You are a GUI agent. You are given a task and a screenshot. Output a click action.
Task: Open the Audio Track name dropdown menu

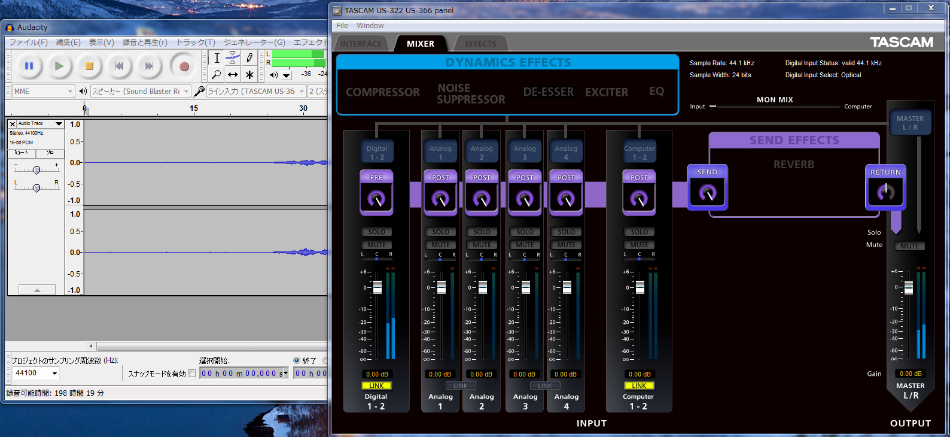point(41,124)
